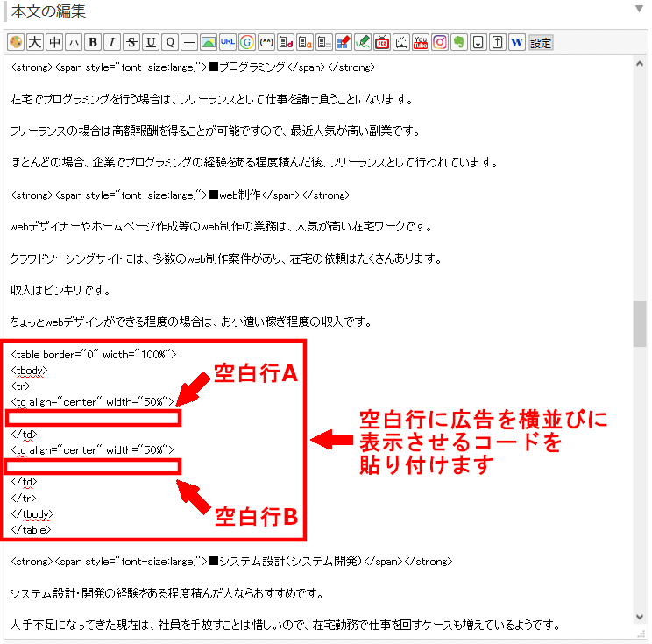The height and width of the screenshot is (644, 652).
Task: Collapse the 本文の編集 section arrow
Action: [639, 9]
